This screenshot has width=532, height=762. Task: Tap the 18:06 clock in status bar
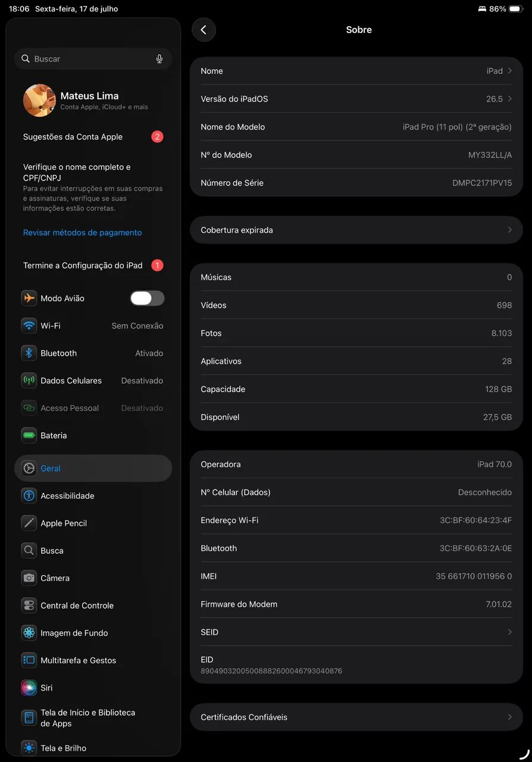coord(19,9)
